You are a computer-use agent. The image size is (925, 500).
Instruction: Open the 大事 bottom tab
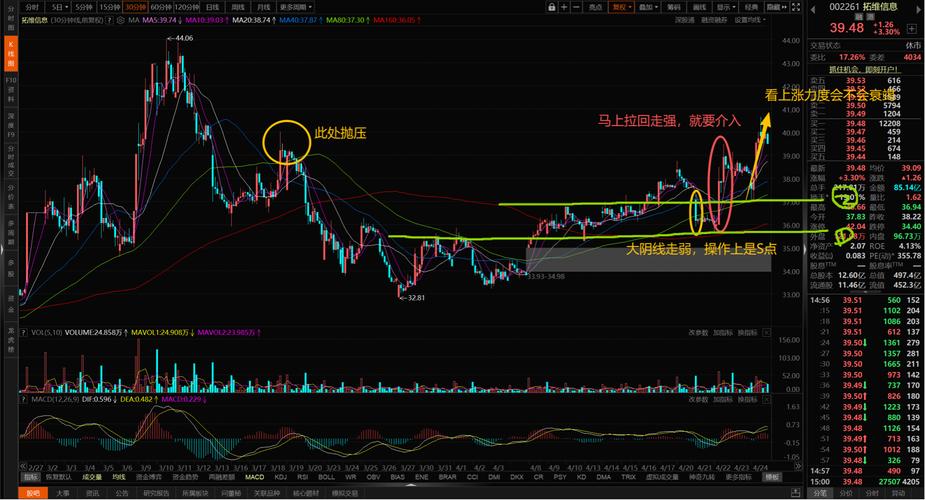63,493
